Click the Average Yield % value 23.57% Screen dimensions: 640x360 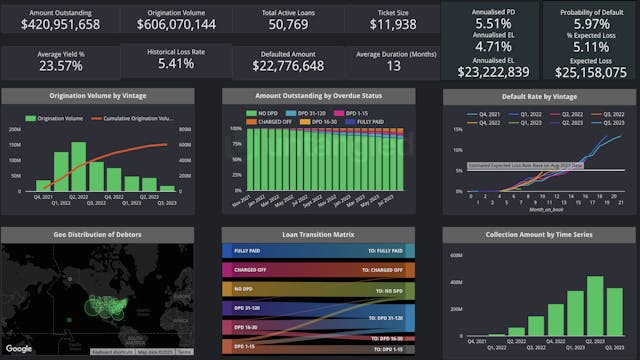(61, 66)
